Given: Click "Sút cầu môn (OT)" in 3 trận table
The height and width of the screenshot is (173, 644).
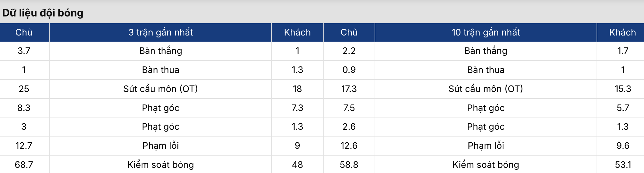Looking at the screenshot, I should point(161,89).
